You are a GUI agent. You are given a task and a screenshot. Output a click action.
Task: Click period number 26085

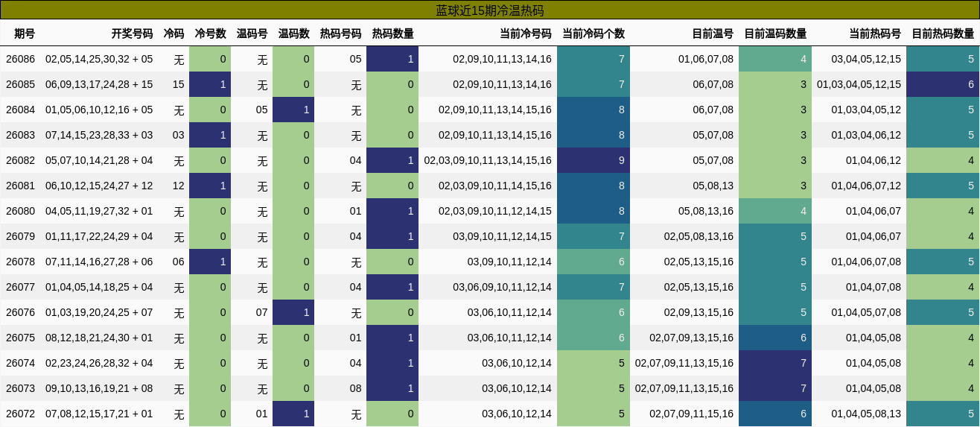click(x=20, y=84)
